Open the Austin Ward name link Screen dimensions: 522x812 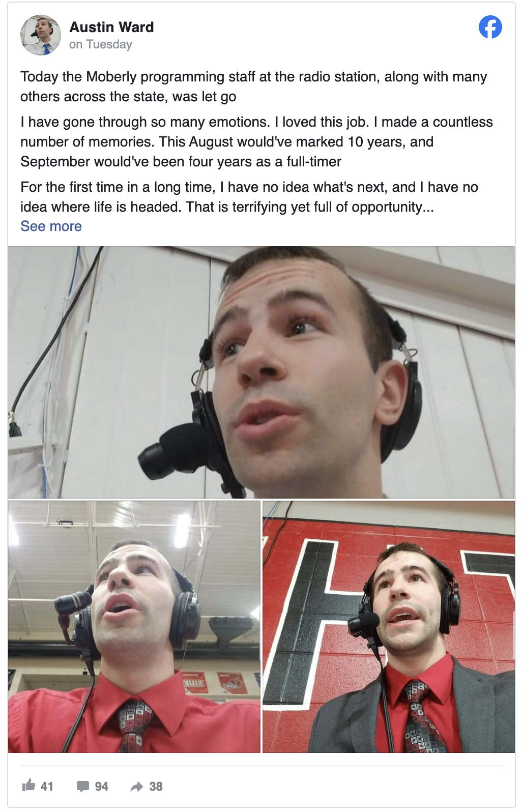(x=111, y=27)
